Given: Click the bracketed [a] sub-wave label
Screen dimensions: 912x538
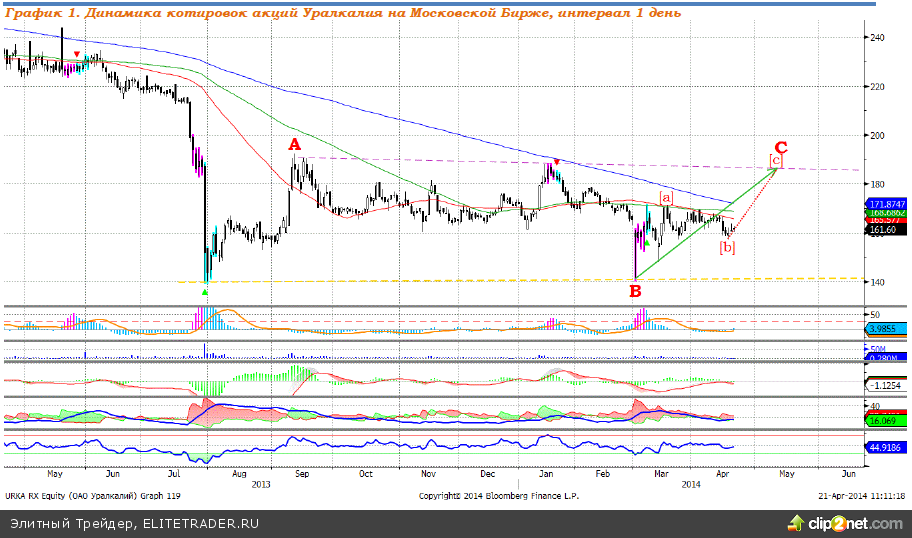Looking at the screenshot, I should [665, 196].
